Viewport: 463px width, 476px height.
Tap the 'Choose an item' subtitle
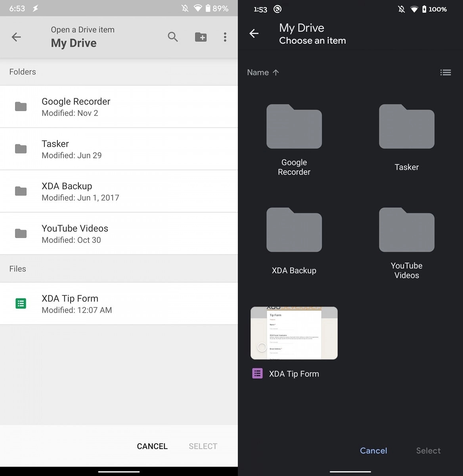click(x=312, y=40)
